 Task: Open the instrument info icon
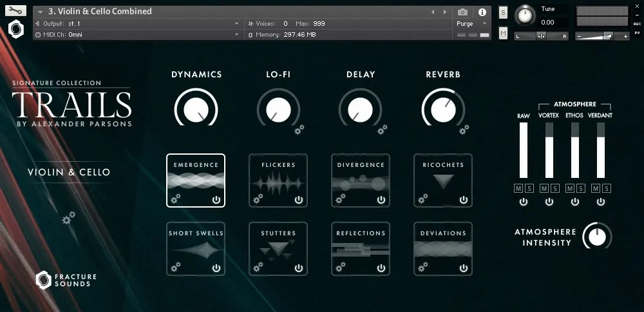[x=482, y=12]
